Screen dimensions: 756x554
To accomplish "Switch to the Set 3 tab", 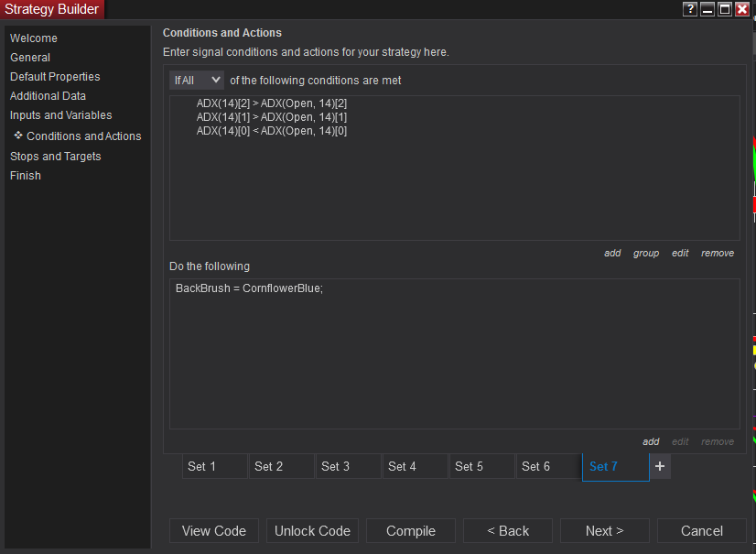I will pos(348,466).
